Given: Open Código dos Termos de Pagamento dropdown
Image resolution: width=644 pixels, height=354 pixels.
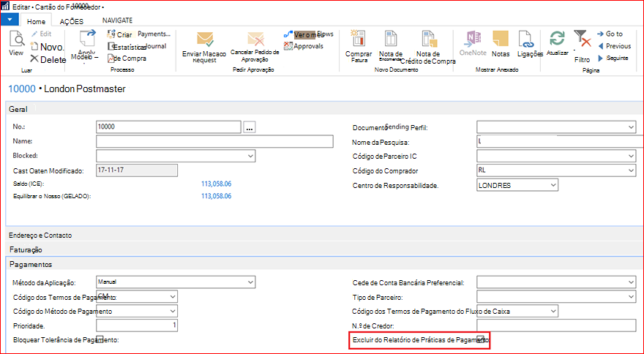Looking at the screenshot, I should 173,296.
